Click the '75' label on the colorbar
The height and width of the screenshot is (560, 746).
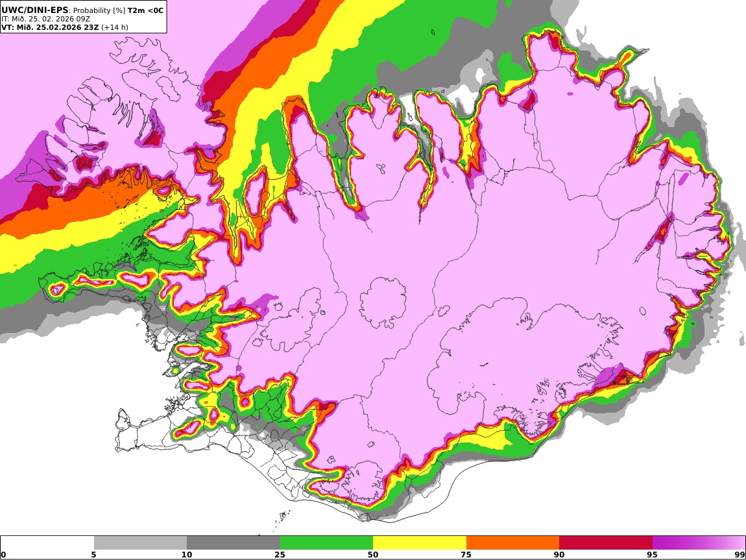pos(466,554)
